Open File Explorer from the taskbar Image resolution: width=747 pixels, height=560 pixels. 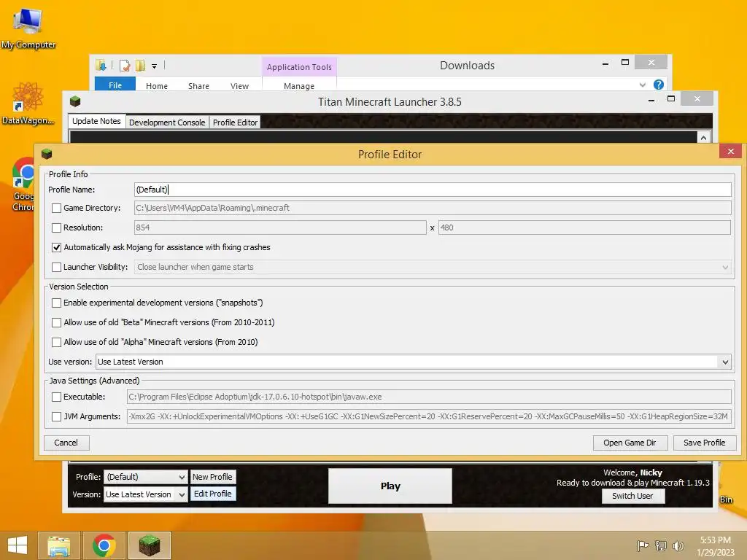click(58, 545)
